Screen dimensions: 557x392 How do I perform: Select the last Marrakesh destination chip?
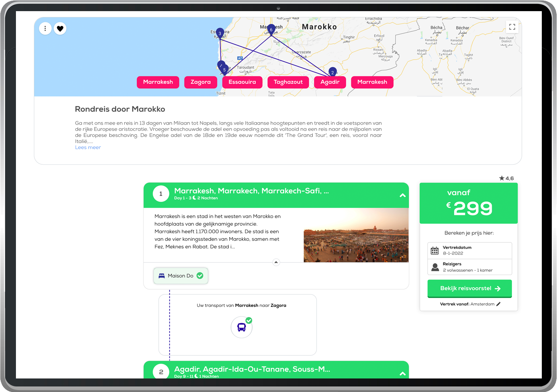[x=372, y=82]
